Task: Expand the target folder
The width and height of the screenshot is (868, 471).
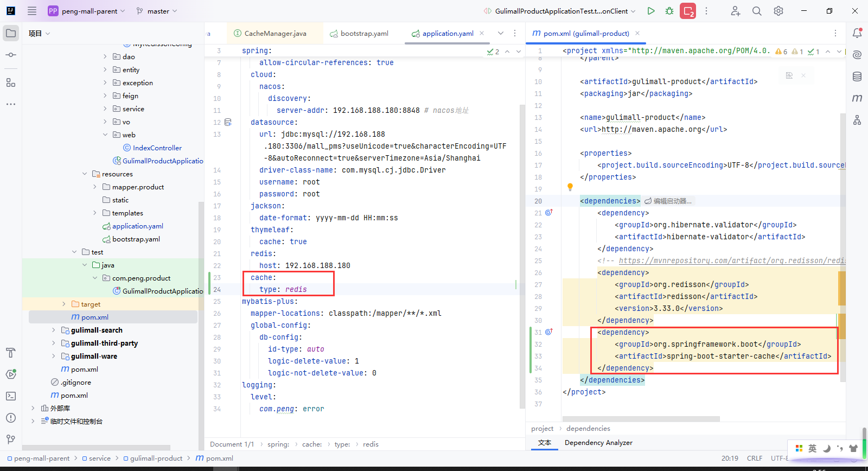Action: coord(64,304)
